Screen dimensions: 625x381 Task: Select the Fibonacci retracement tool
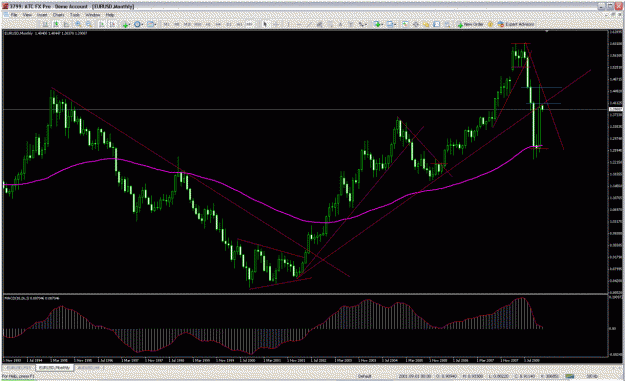pyautogui.click(x=331, y=24)
